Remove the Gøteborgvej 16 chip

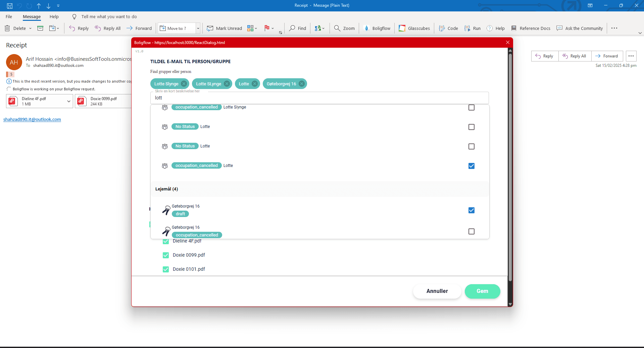pos(302,84)
